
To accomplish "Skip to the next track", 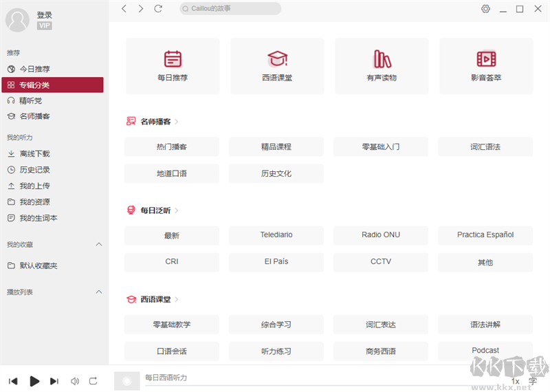I will [x=54, y=381].
